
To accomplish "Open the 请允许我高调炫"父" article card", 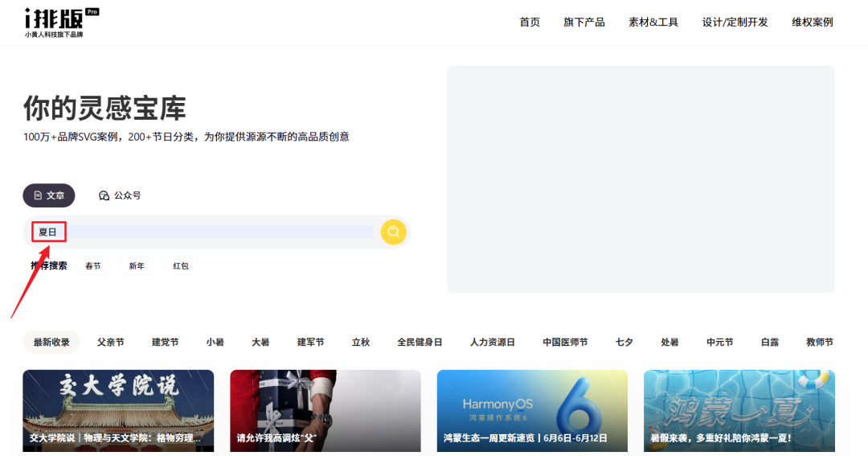I will (x=325, y=411).
